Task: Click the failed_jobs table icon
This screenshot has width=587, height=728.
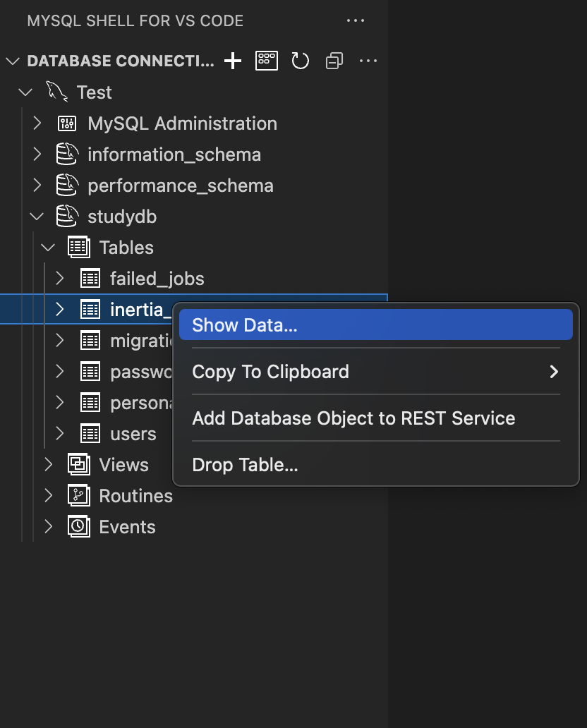Action: pyautogui.click(x=90, y=279)
